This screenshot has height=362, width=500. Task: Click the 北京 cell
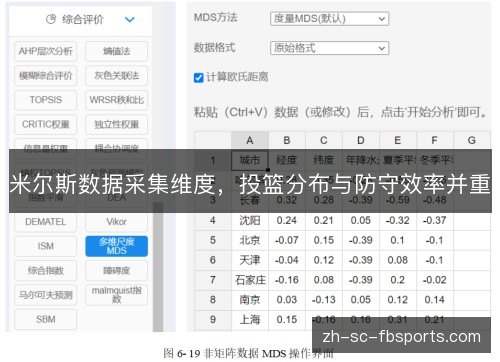pos(250,240)
